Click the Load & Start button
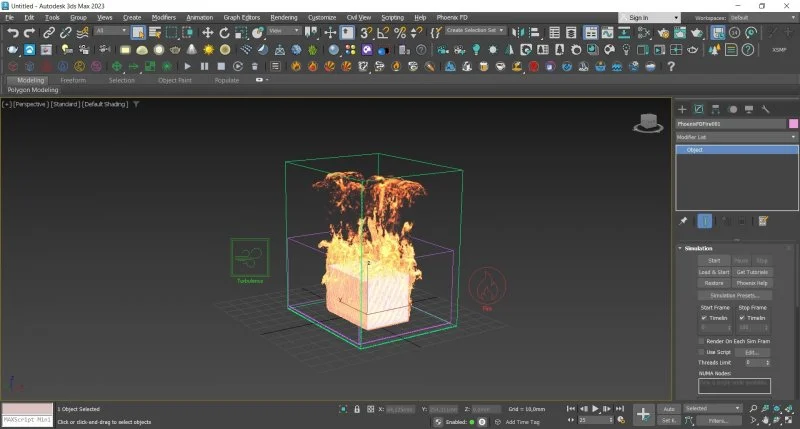Image resolution: width=800 pixels, height=429 pixels. click(714, 272)
